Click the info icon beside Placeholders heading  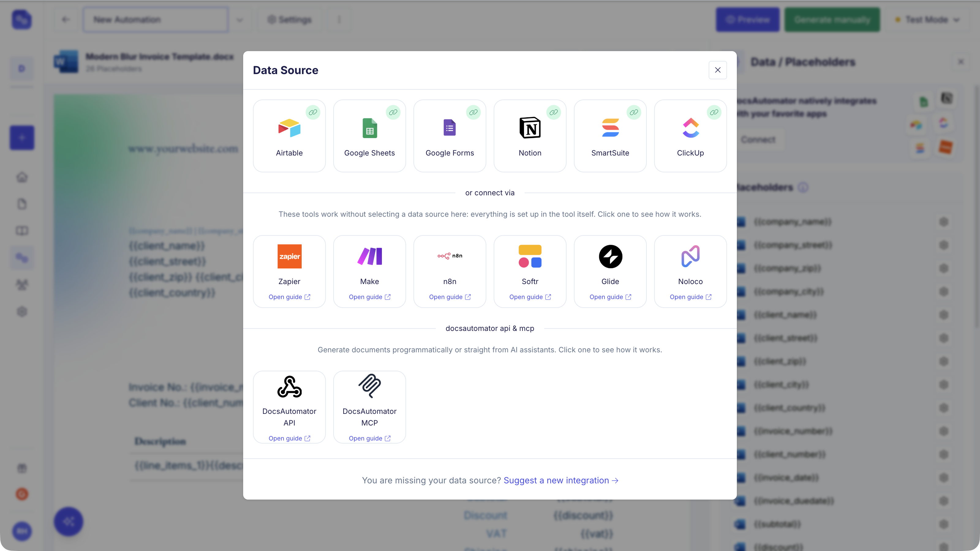(803, 187)
